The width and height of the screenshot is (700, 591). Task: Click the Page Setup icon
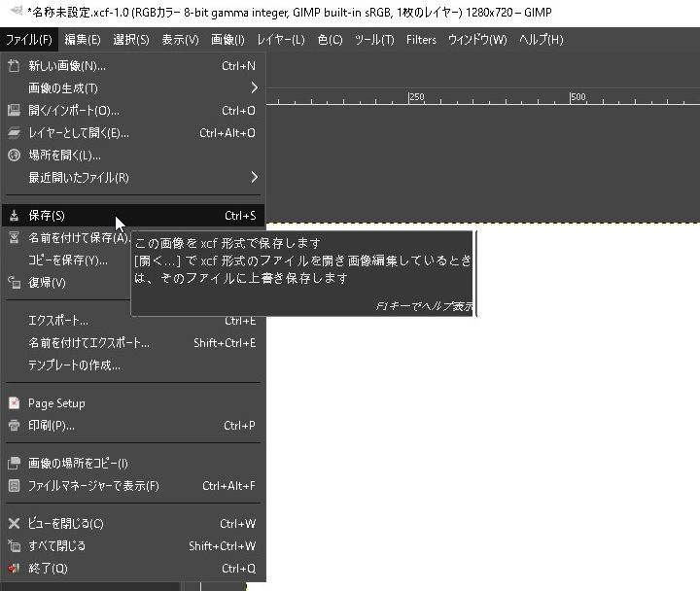pyautogui.click(x=14, y=403)
